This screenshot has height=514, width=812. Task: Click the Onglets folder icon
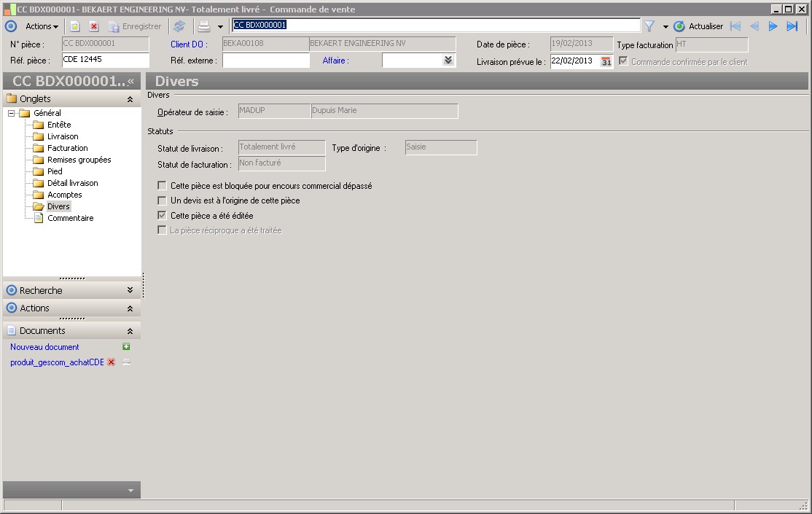pos(12,98)
